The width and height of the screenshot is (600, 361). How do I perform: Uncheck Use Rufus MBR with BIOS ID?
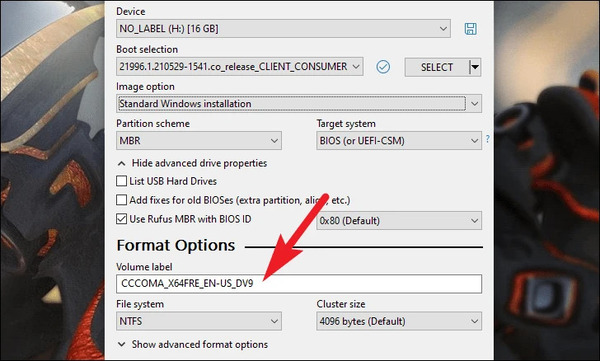(121, 219)
